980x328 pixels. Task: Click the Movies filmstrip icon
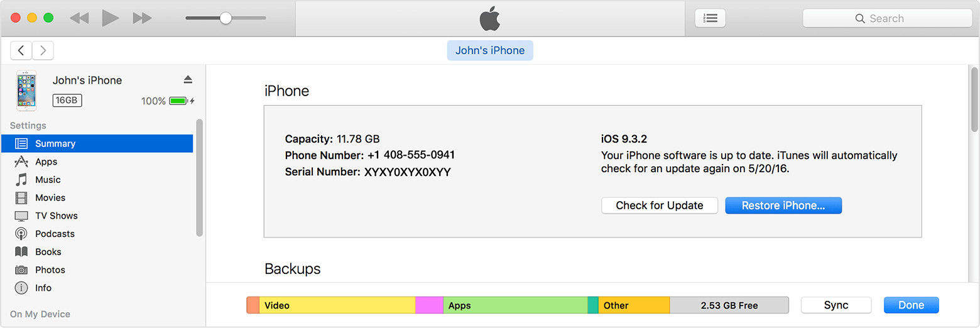pos(21,198)
